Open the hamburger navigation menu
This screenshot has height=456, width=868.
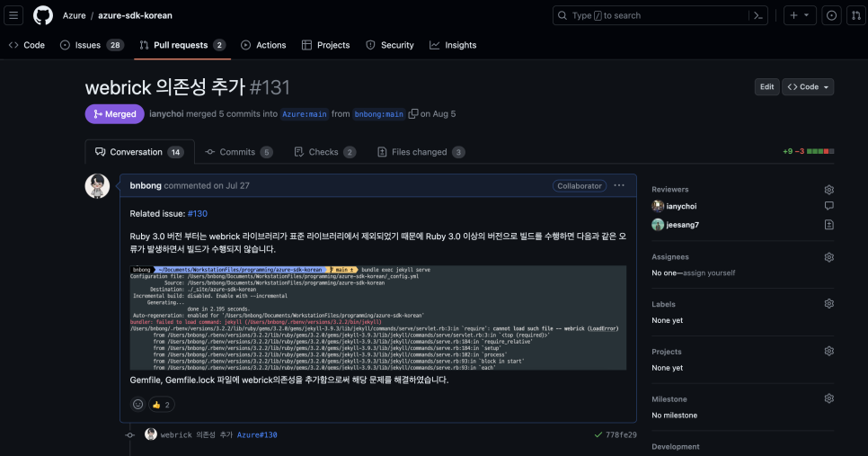point(13,15)
